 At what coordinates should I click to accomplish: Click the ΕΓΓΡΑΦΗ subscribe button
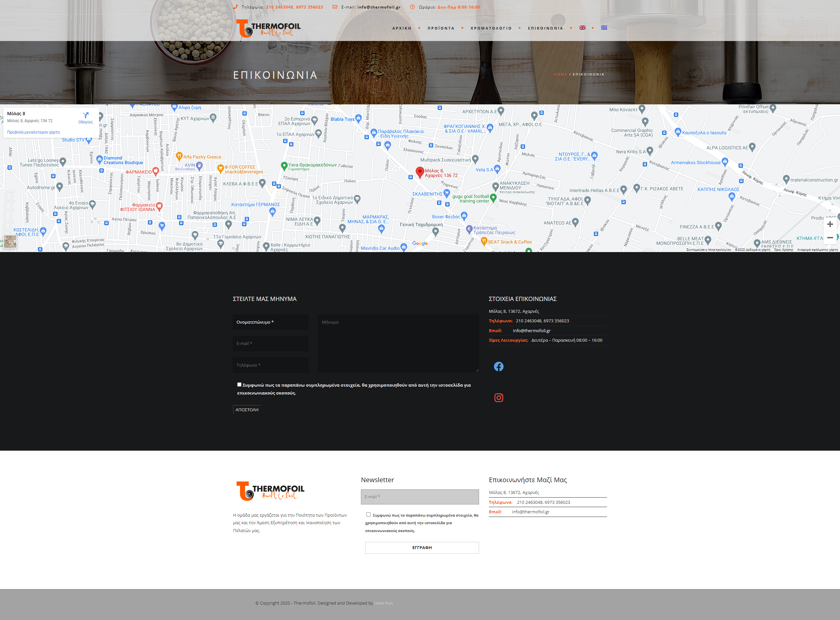422,547
